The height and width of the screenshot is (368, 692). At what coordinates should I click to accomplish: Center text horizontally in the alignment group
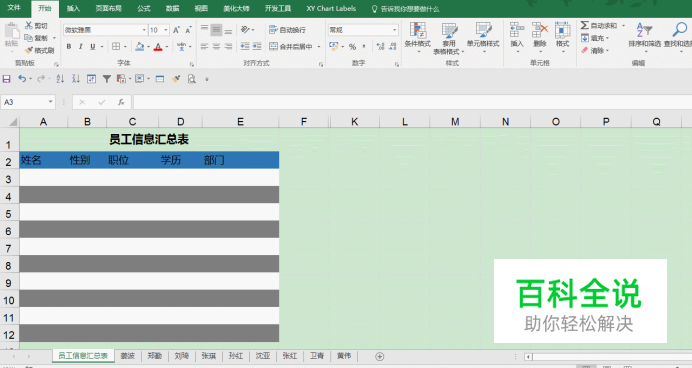tap(216, 46)
